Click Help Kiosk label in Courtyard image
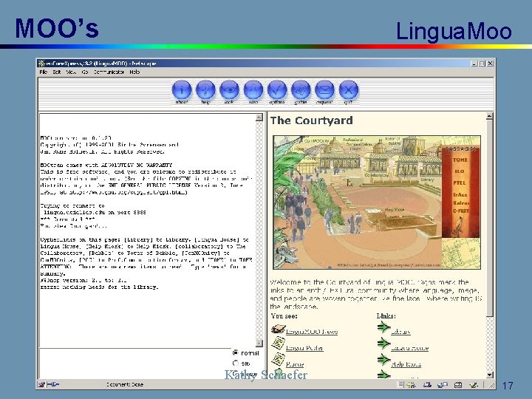Image resolution: width=532 pixels, height=399 pixels. [395, 210]
